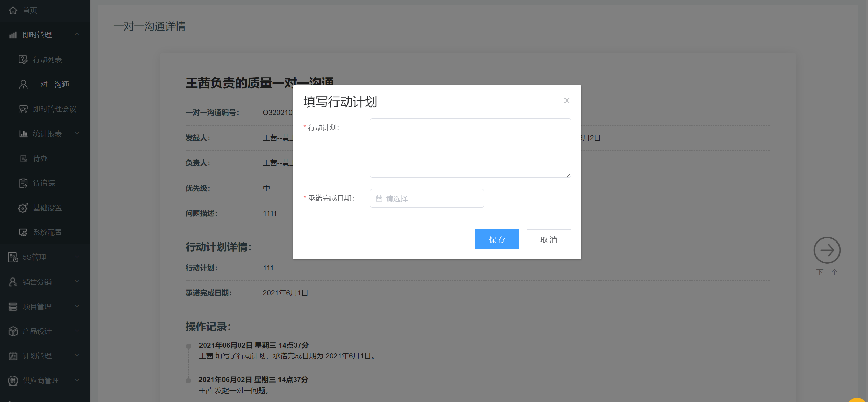Image resolution: width=868 pixels, height=402 pixels.
Task: Collapse the 即时管理 menu section
Action: [x=77, y=34]
